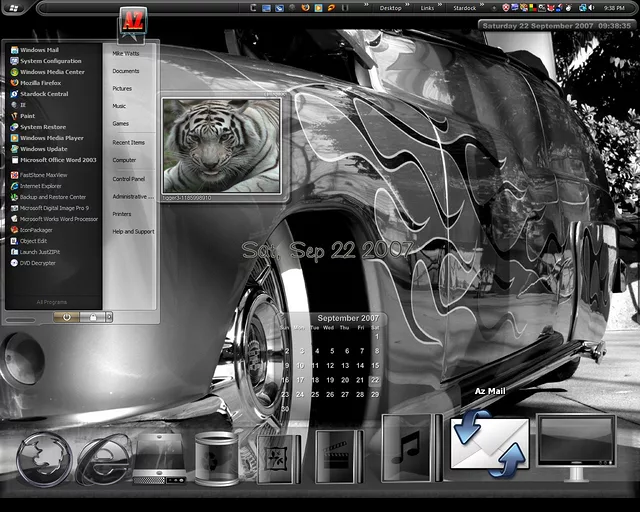Open Windows Media Center from Start menu

click(x=52, y=72)
